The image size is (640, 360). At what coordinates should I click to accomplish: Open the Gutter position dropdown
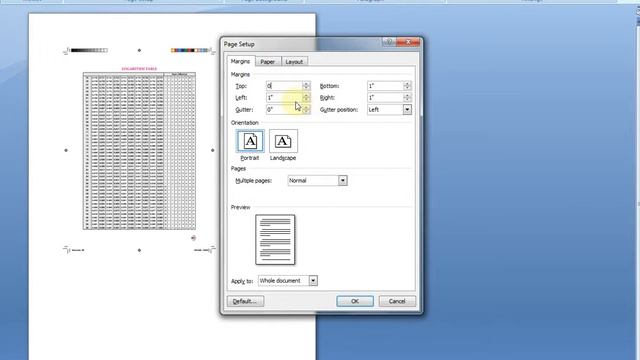389,109
